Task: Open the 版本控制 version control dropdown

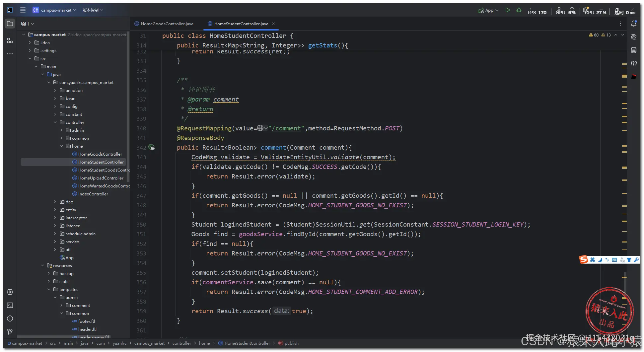Action: [93, 10]
